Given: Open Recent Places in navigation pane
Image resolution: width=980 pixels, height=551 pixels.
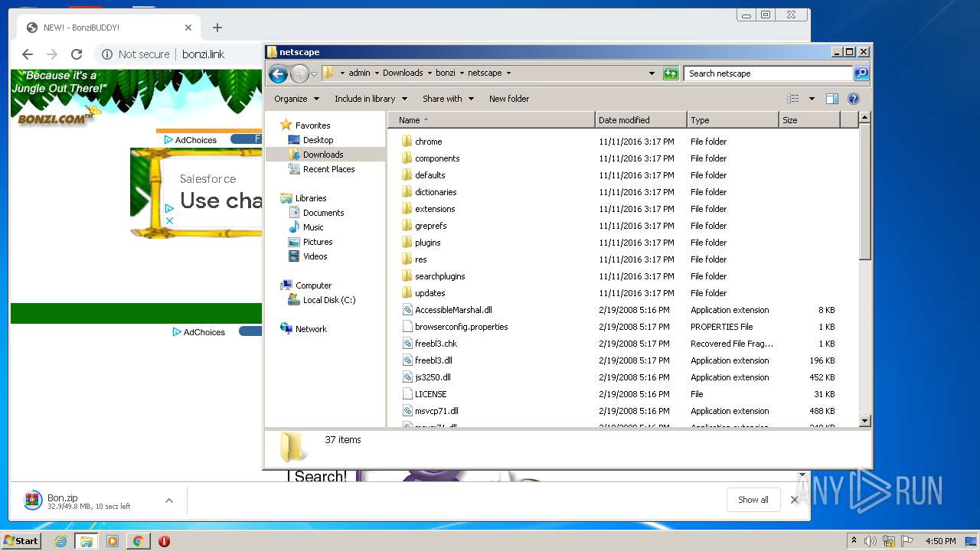Looking at the screenshot, I should [x=328, y=169].
